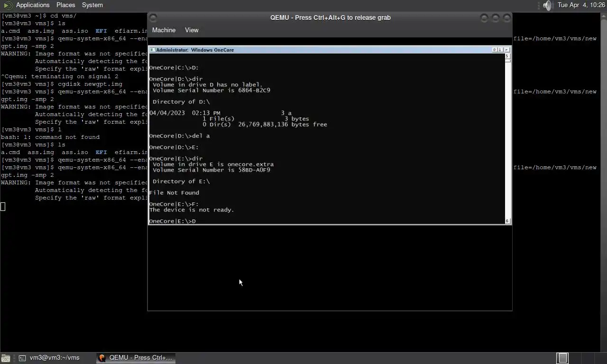Screen dimensions: 607x364
Task: Click the 'OneCore|E:\>D' prompt line
Action: coord(173,221)
